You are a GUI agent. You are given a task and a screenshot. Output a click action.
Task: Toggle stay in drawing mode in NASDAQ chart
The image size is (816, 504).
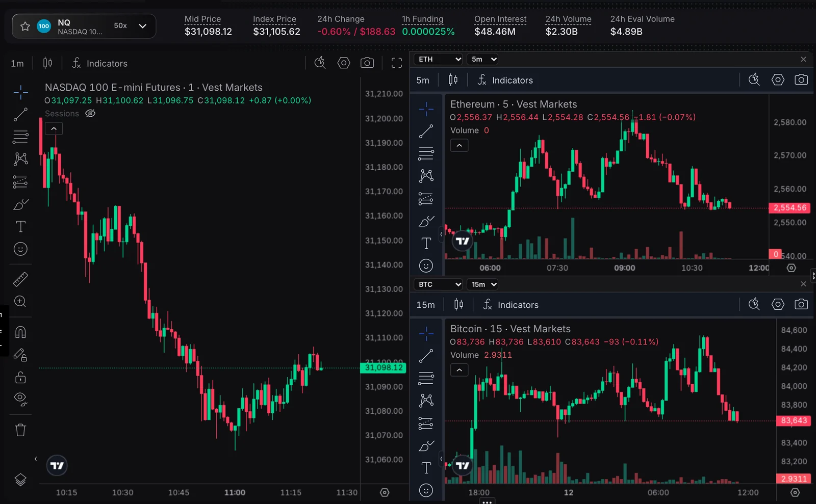[x=20, y=355]
